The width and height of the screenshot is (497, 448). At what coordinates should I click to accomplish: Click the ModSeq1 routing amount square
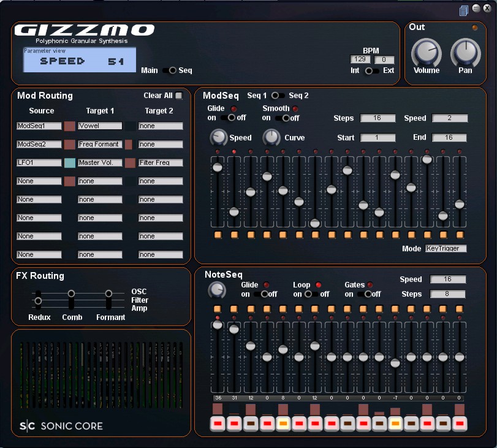tap(70, 126)
